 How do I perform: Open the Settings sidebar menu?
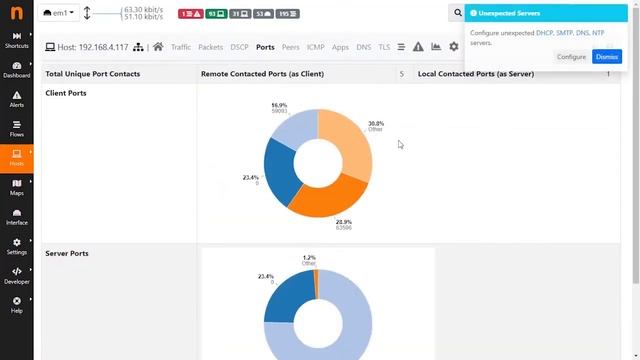coord(17,247)
